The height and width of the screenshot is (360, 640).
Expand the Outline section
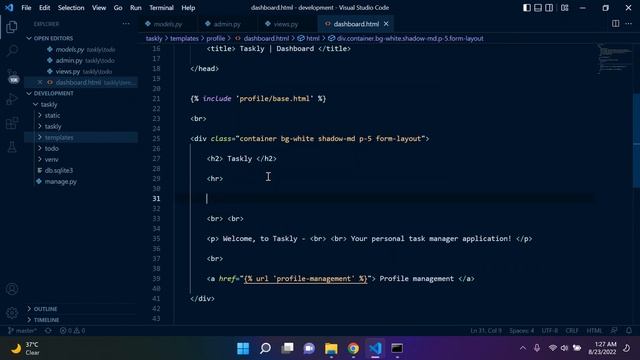(45, 309)
